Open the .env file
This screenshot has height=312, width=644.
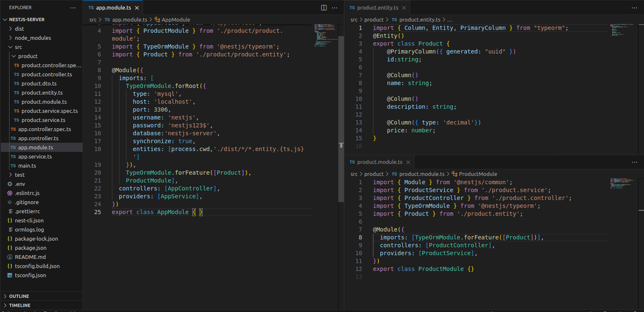(41, 184)
